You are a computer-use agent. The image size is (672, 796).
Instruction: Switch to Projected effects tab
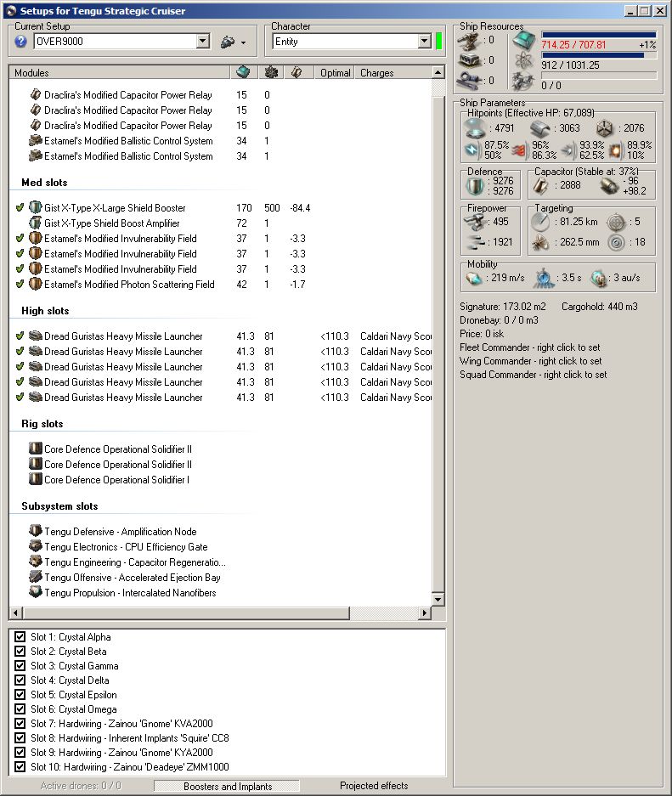pyautogui.click(x=374, y=786)
